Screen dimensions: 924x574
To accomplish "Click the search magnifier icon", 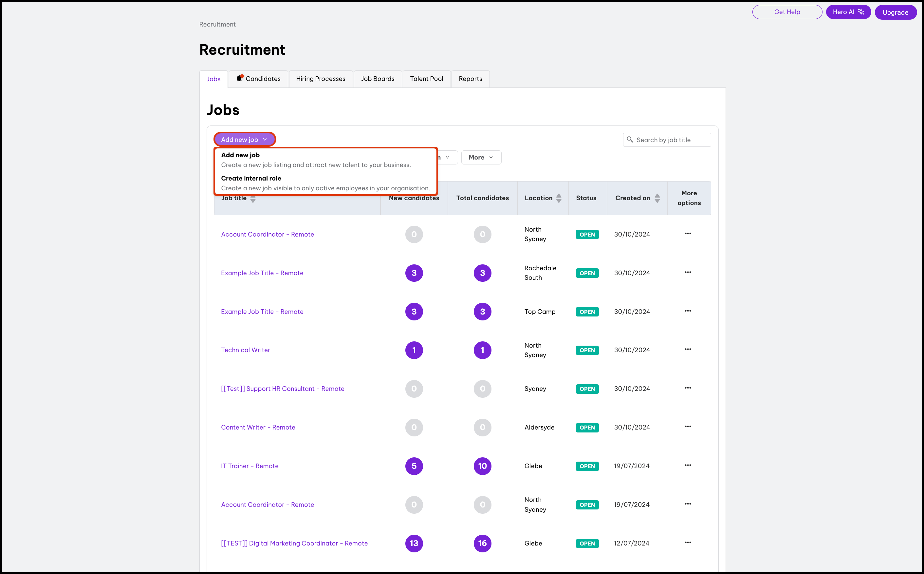I will pyautogui.click(x=630, y=140).
